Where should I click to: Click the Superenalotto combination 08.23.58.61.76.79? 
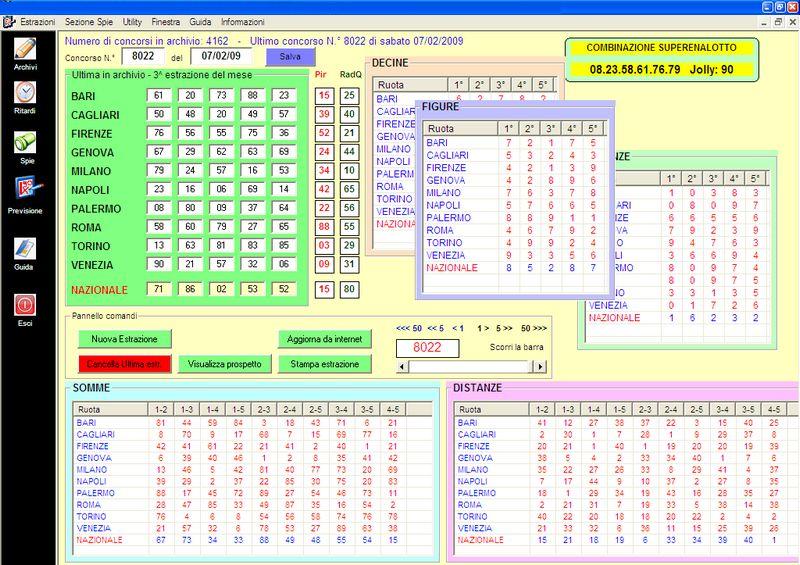click(x=635, y=69)
